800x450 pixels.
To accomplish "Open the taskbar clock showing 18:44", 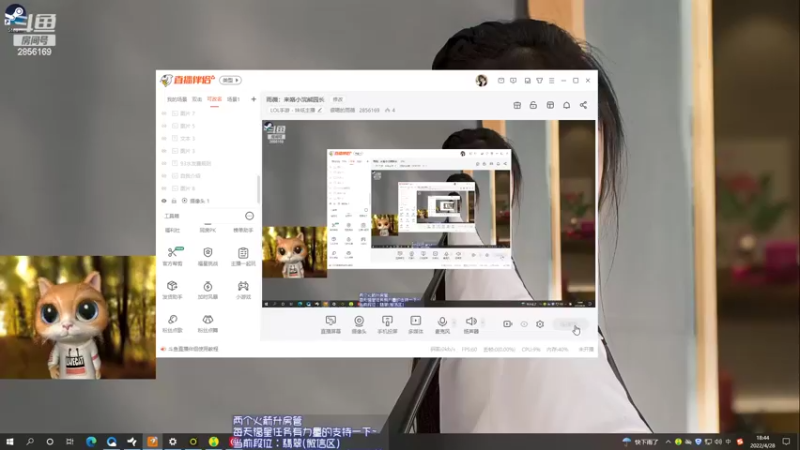I will [x=762, y=442].
